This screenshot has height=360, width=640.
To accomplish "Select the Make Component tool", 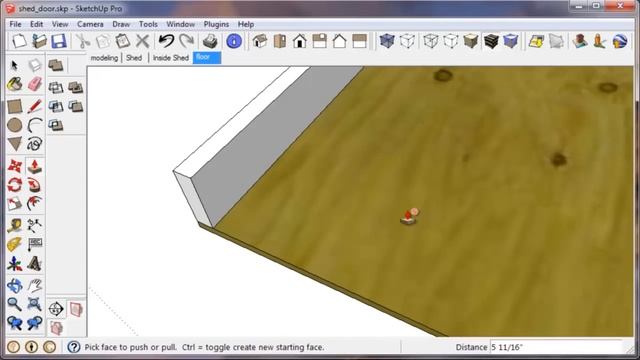I will 35,65.
